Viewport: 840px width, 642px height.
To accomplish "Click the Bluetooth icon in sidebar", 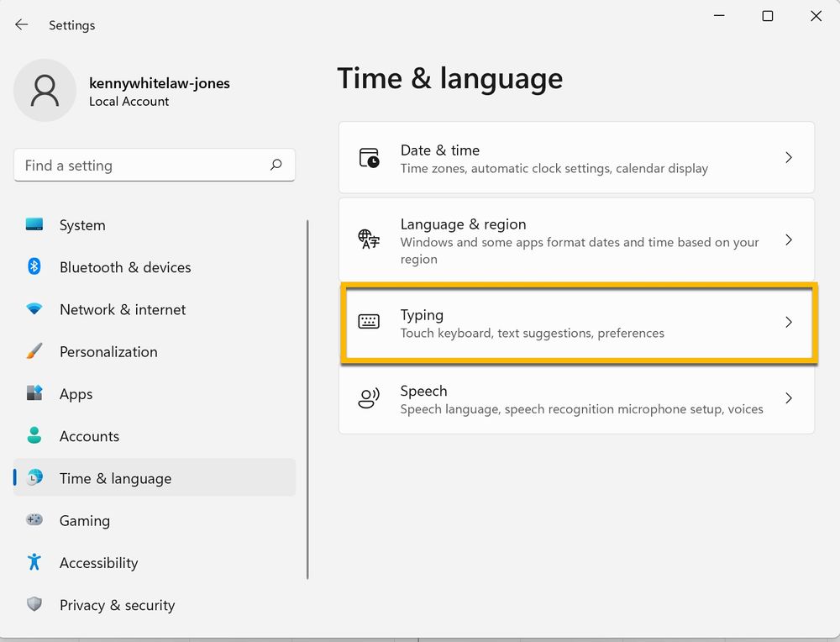I will pyautogui.click(x=34, y=267).
